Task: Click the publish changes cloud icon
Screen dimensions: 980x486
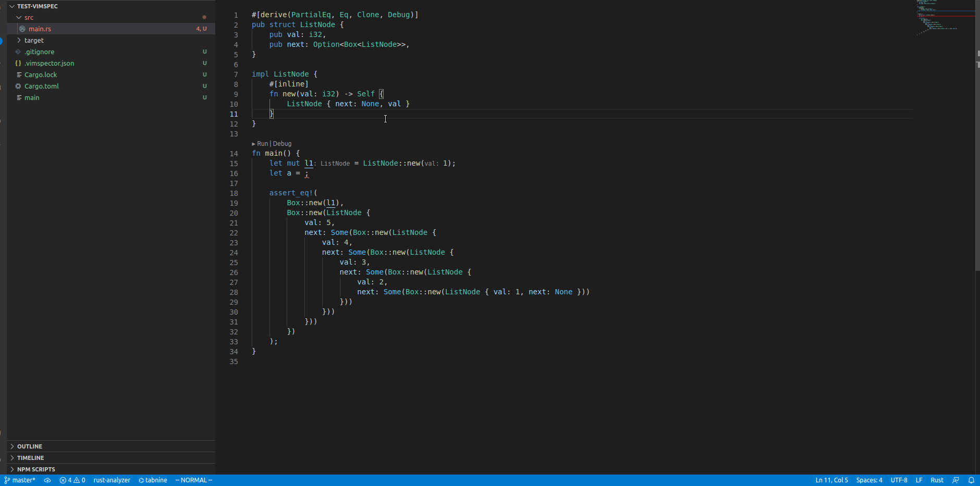Action: pyautogui.click(x=47, y=480)
